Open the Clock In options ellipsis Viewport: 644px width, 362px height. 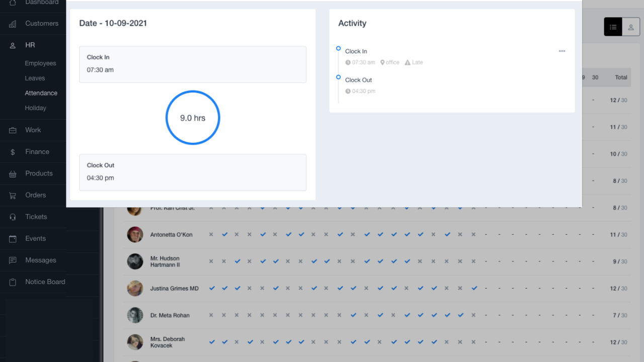pyautogui.click(x=562, y=51)
